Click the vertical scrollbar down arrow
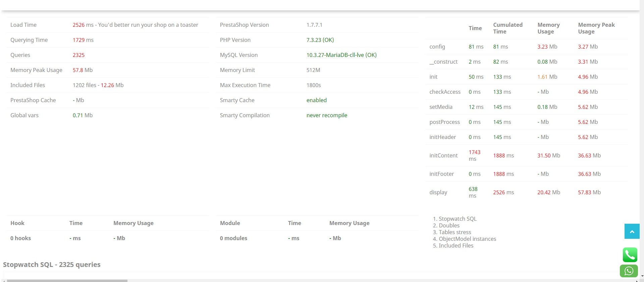Viewport: 644px width, 282px height. click(642, 277)
